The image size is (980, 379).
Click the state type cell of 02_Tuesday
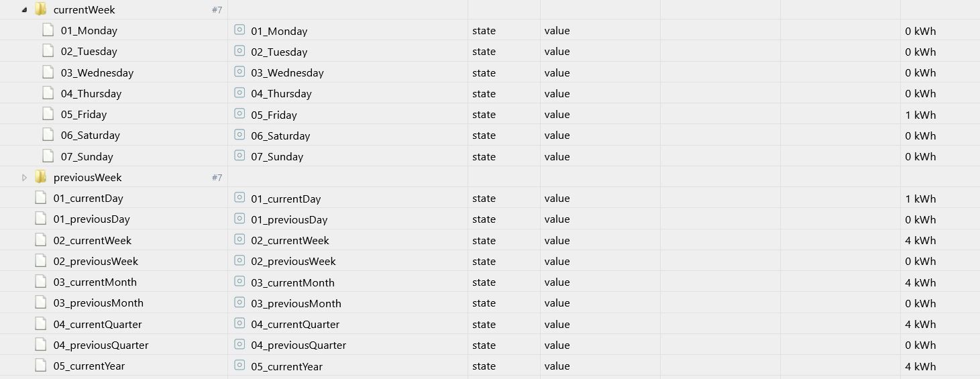pos(484,52)
